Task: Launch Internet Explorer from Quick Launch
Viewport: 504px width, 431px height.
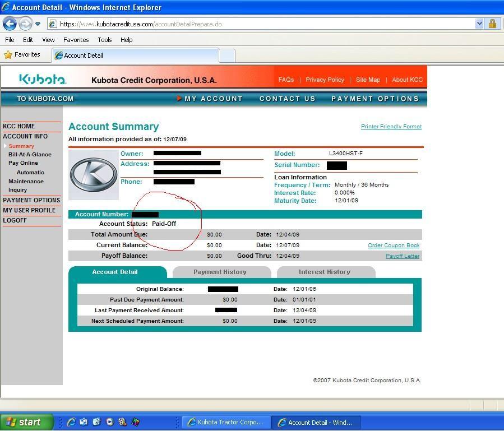Action: tap(71, 422)
